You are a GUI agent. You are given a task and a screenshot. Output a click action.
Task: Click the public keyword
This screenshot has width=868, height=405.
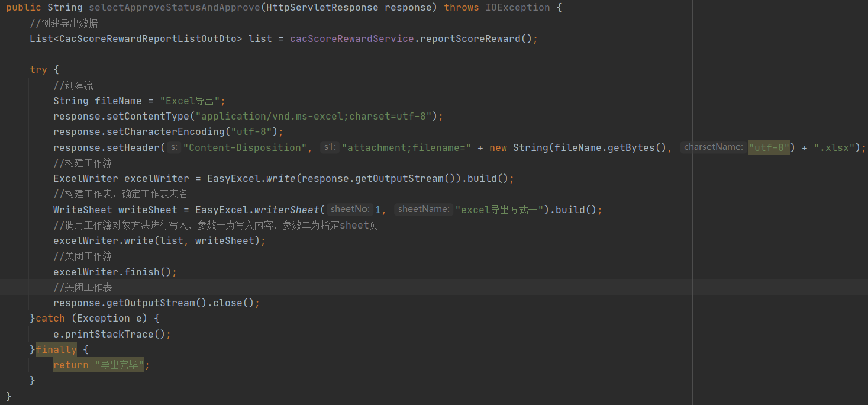point(24,8)
